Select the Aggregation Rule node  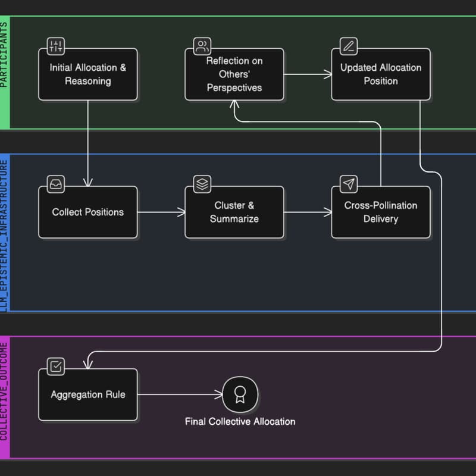[x=88, y=394]
